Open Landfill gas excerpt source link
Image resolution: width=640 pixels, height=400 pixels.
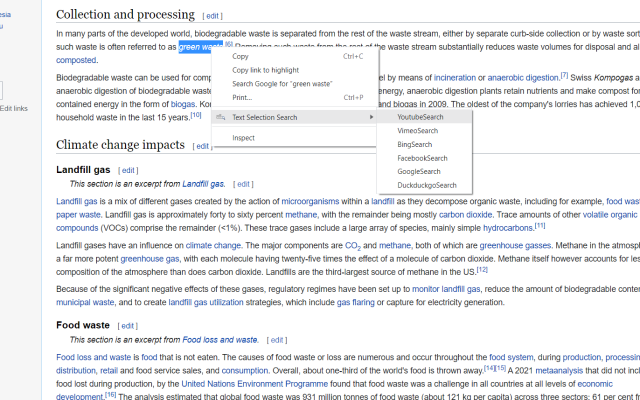[x=203, y=184]
